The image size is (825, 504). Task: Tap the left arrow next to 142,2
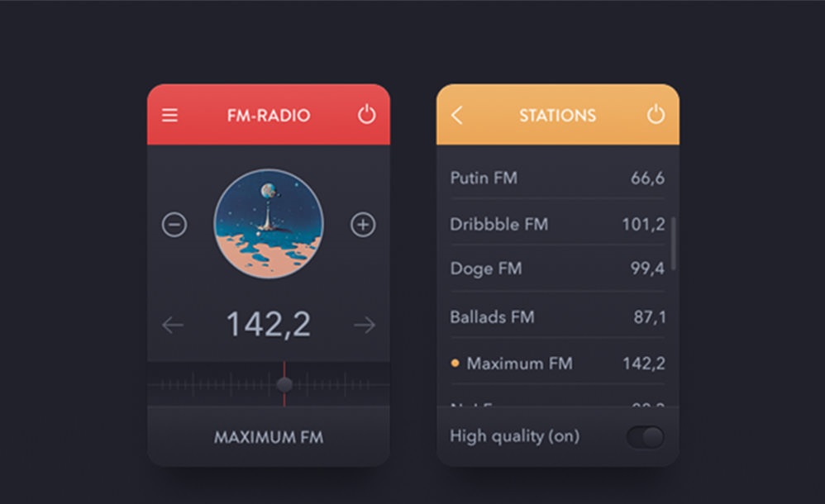[x=173, y=326]
